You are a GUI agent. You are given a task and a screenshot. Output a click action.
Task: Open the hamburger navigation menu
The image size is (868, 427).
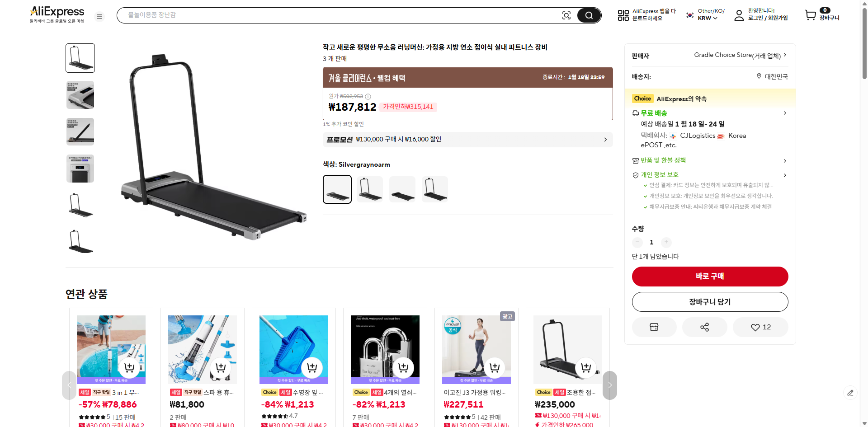pyautogui.click(x=99, y=16)
